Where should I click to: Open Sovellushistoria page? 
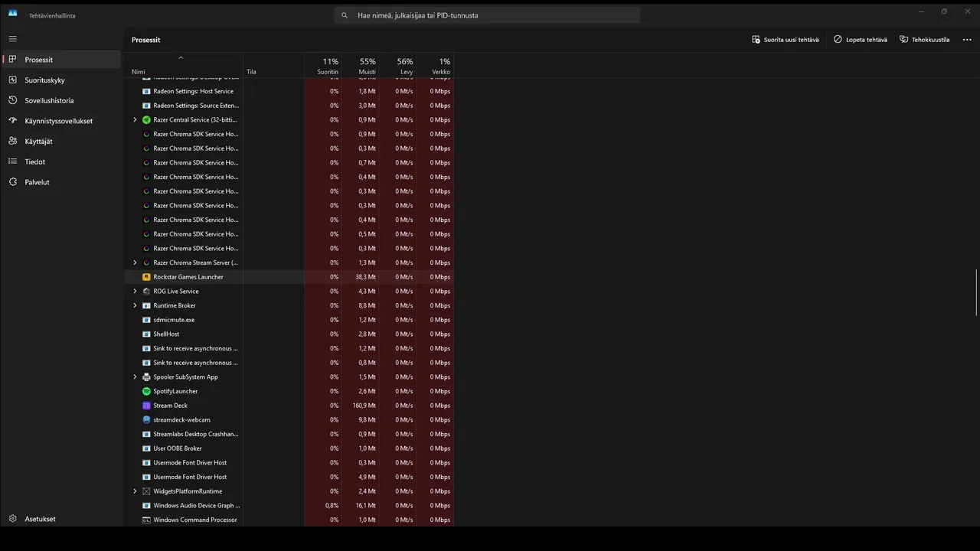tap(61, 100)
